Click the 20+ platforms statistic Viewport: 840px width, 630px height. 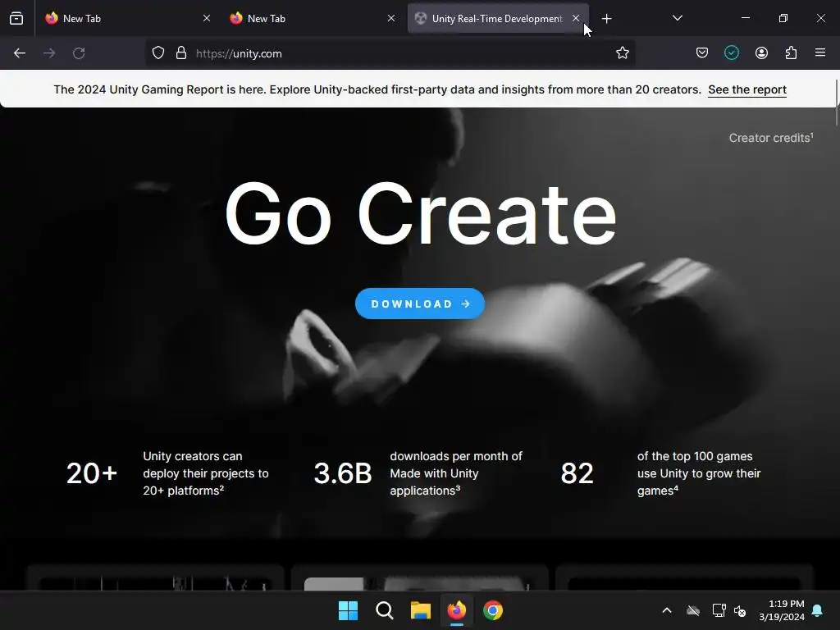[167, 473]
